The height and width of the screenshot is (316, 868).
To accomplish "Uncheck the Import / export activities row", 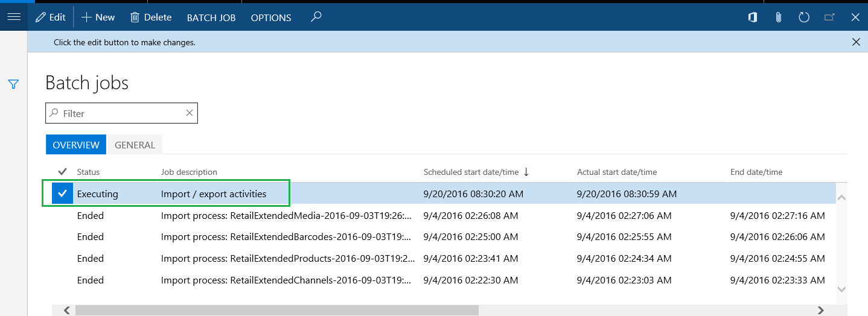I will point(62,194).
